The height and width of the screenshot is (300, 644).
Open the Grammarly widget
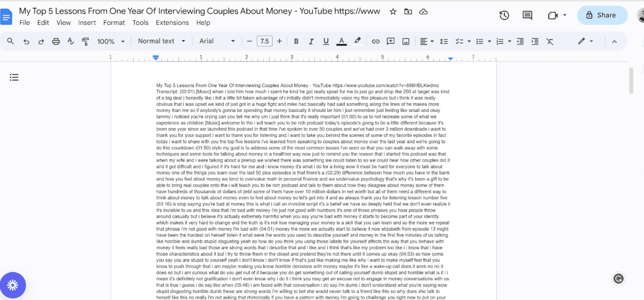point(618,279)
